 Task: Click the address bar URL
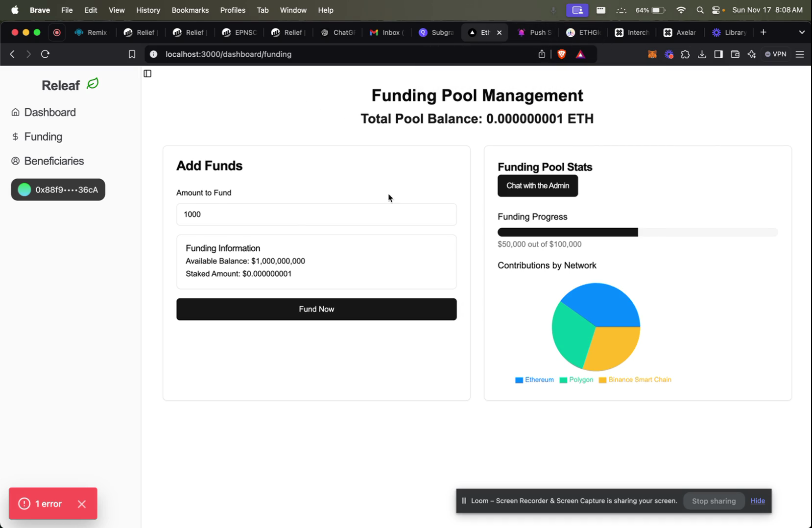click(228, 54)
